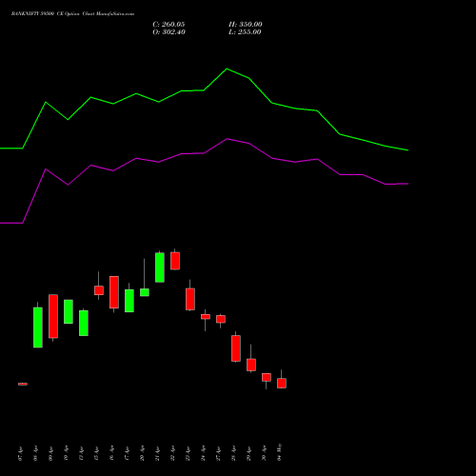The width and height of the screenshot is (476, 476).
Task: Click the last red candlestick for 04 May
Action: point(282,383)
